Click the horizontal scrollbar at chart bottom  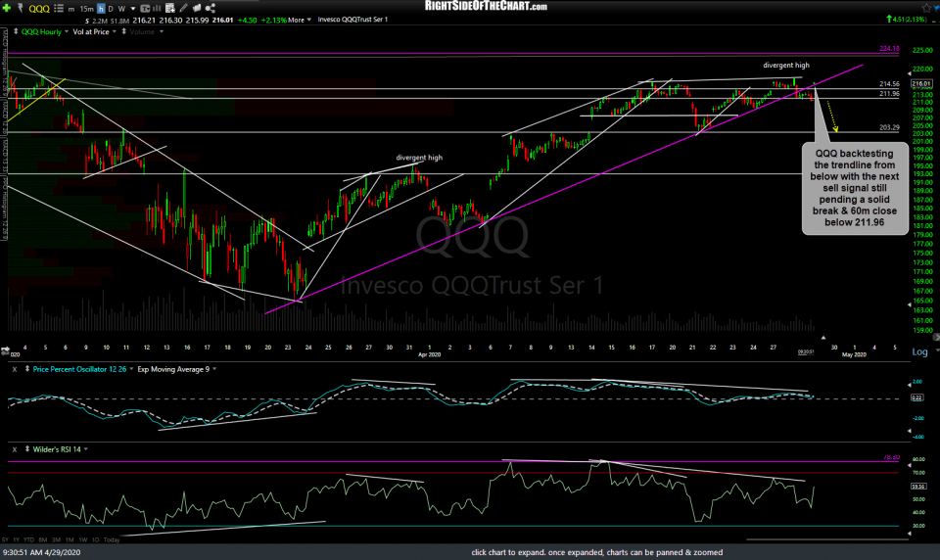tap(827, 539)
